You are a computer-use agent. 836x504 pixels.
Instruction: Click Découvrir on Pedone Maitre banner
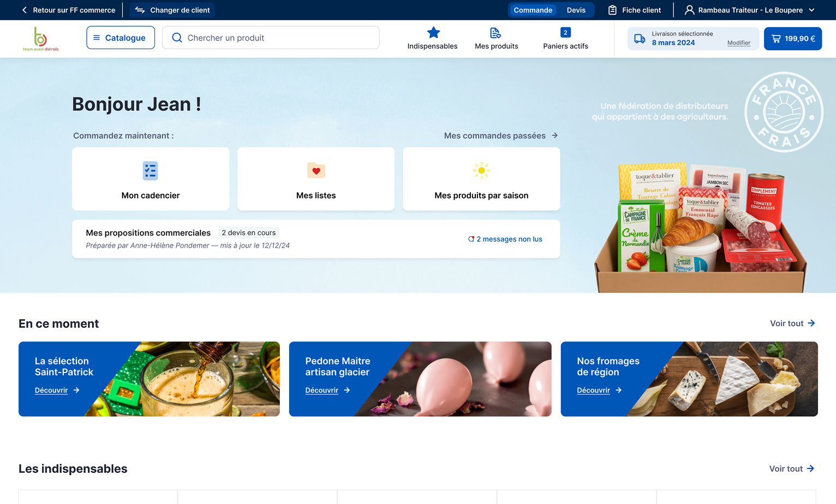(322, 390)
